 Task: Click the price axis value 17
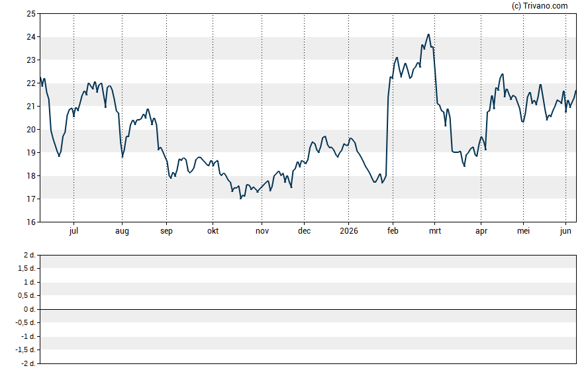coord(30,199)
